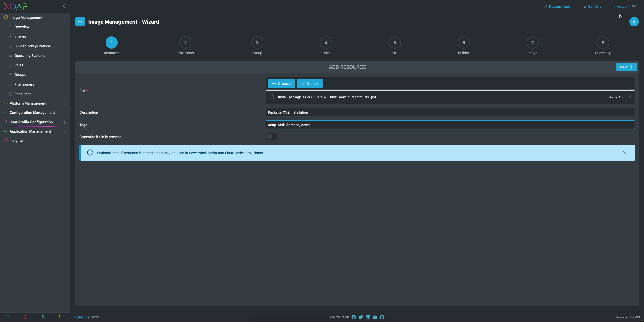Go to Groups in the sidebar
Viewport: 644px width, 322px height.
point(20,75)
